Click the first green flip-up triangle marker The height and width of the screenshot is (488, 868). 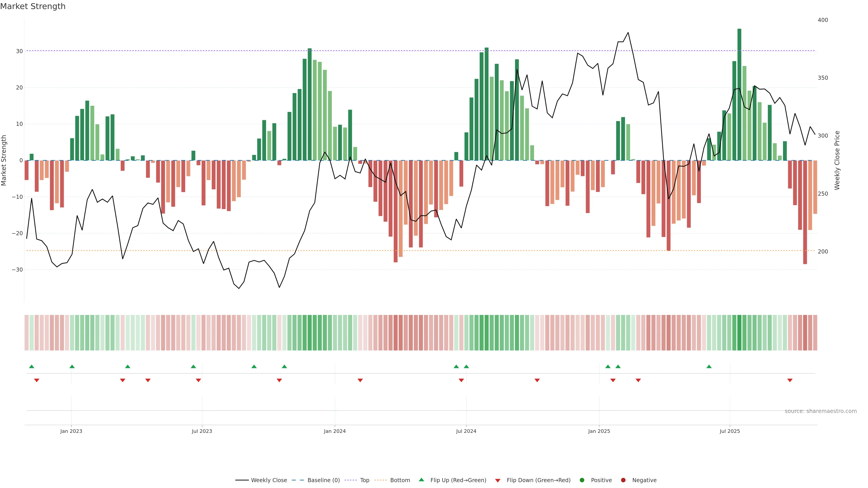point(32,366)
